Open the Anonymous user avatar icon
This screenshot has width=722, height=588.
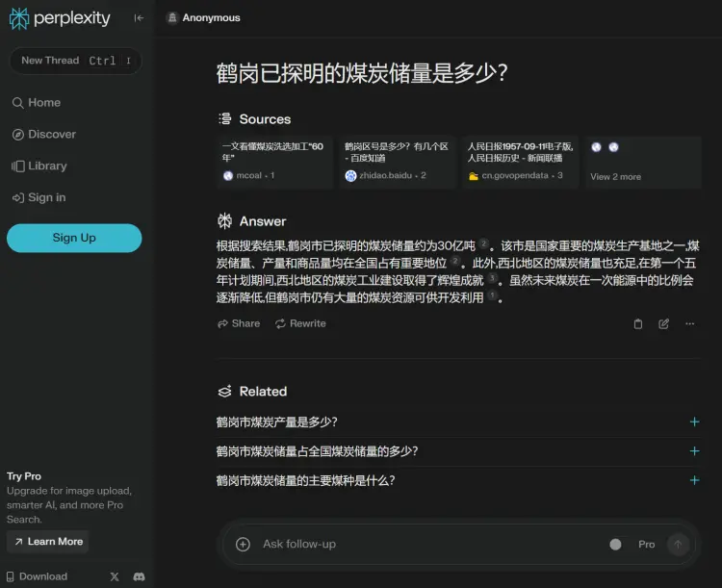pyautogui.click(x=172, y=17)
